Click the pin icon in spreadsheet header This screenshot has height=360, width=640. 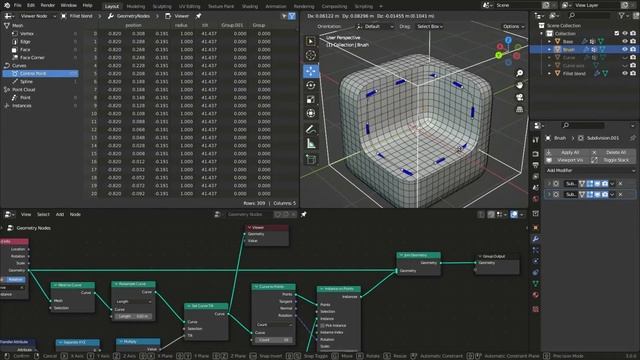point(198,16)
